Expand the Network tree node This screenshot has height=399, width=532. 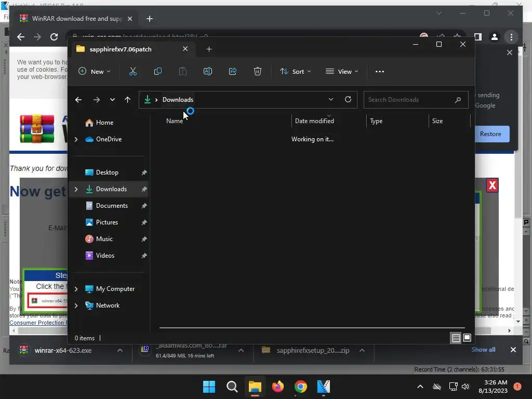pos(76,305)
